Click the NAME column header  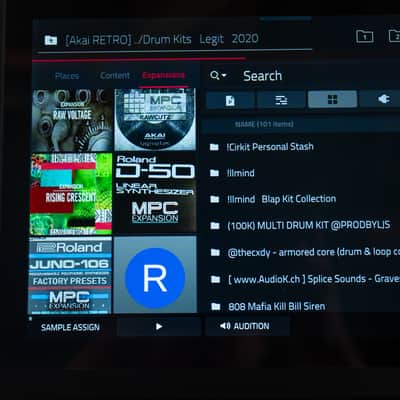[x=264, y=124]
